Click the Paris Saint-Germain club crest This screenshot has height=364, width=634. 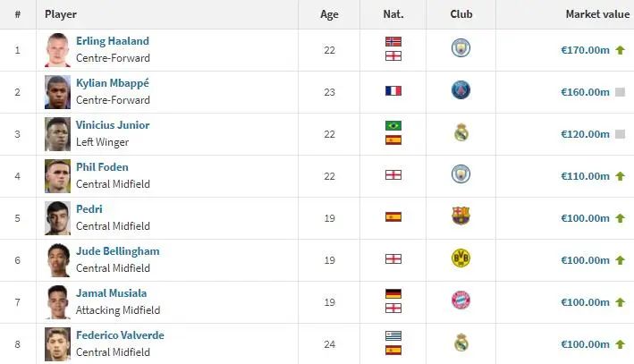click(461, 90)
